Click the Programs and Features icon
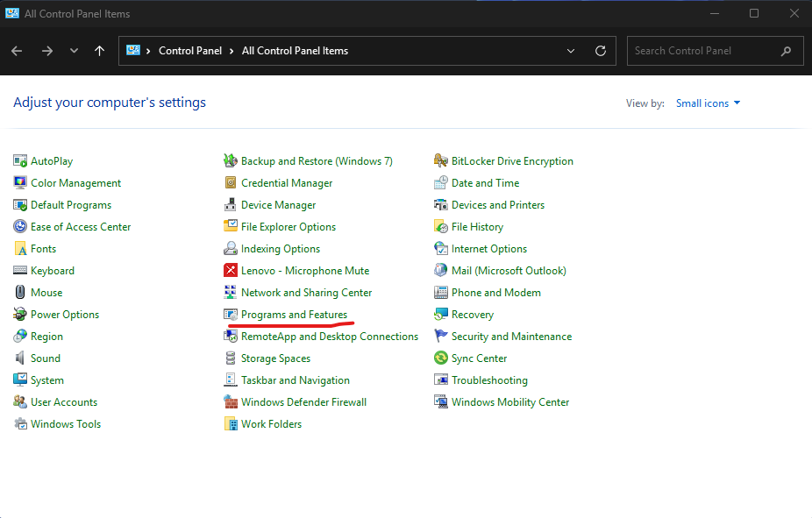The width and height of the screenshot is (812, 518). 231,315
